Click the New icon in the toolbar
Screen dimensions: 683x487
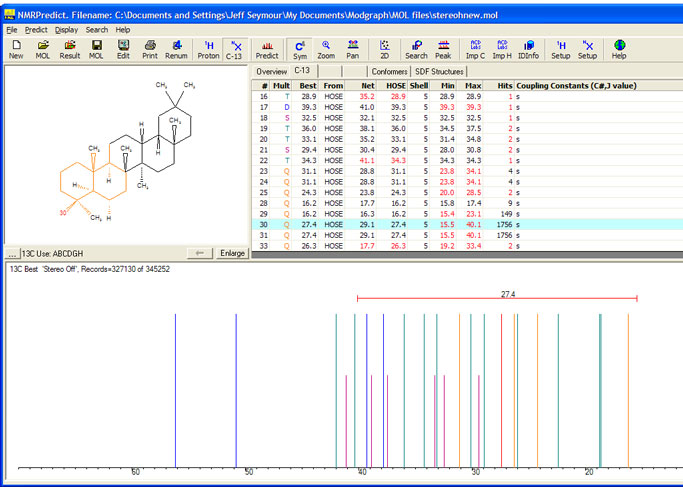pyautogui.click(x=16, y=49)
